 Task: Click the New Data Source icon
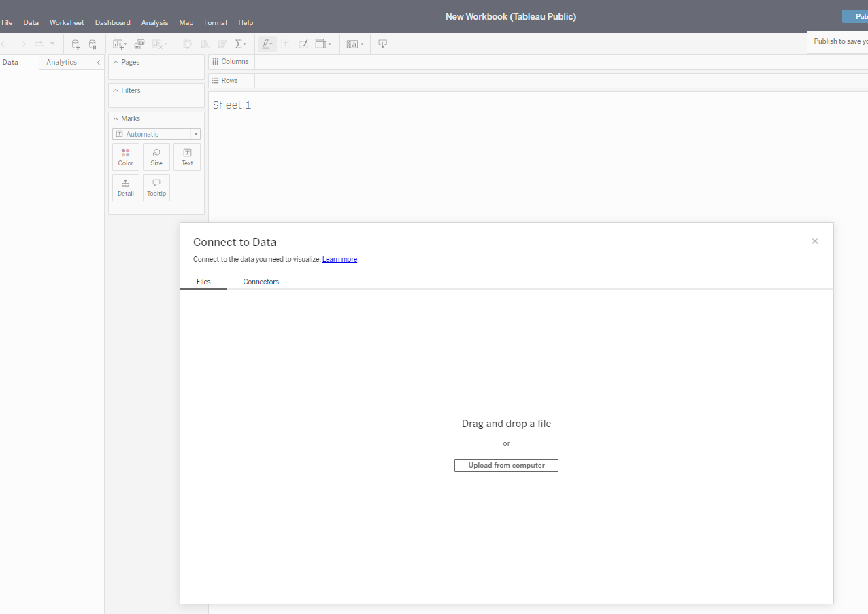76,44
